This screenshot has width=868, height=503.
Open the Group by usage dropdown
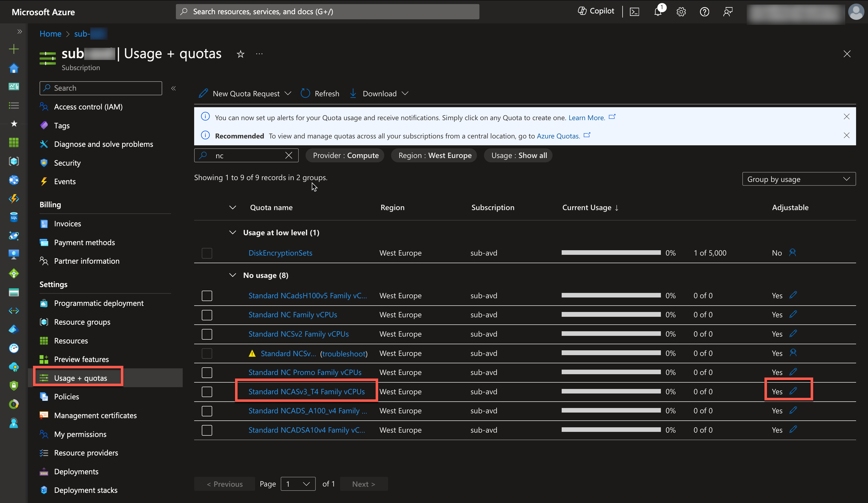point(799,179)
